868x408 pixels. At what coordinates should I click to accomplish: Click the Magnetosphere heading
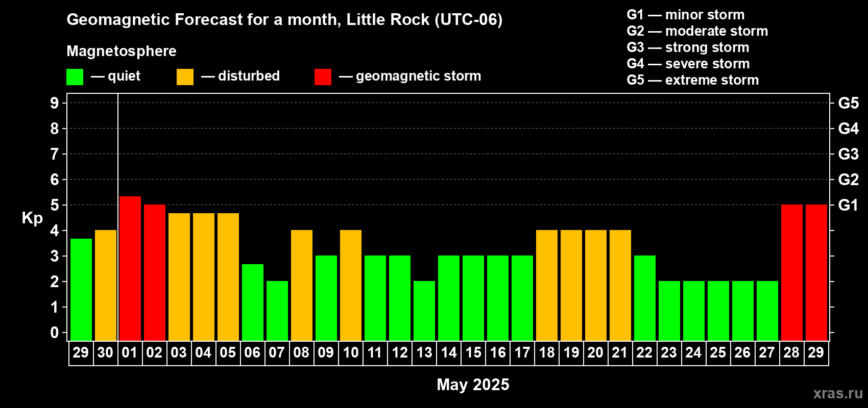pyautogui.click(x=122, y=51)
